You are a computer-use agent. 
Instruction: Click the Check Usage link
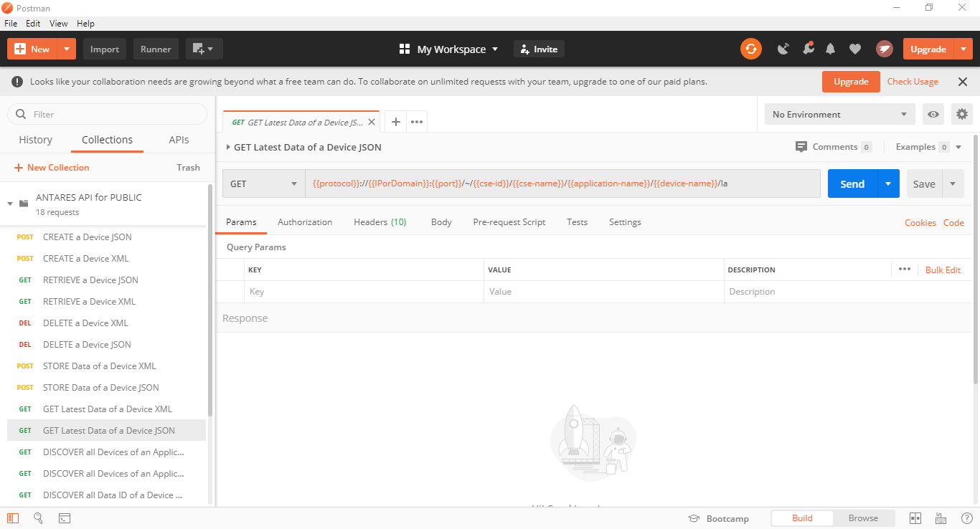pos(913,82)
